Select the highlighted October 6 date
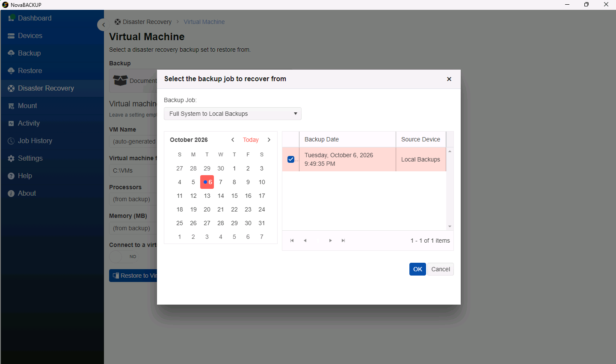 207,182
